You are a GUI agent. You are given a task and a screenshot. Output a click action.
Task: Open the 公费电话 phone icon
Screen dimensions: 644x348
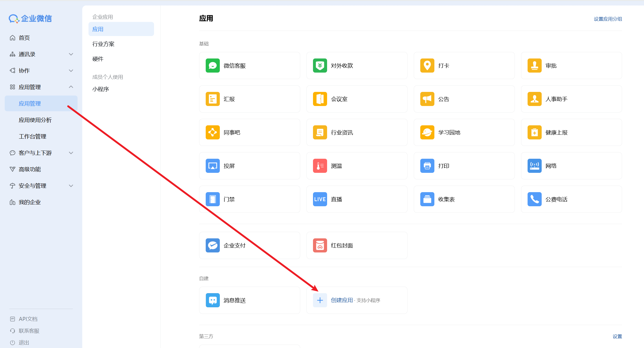534,199
